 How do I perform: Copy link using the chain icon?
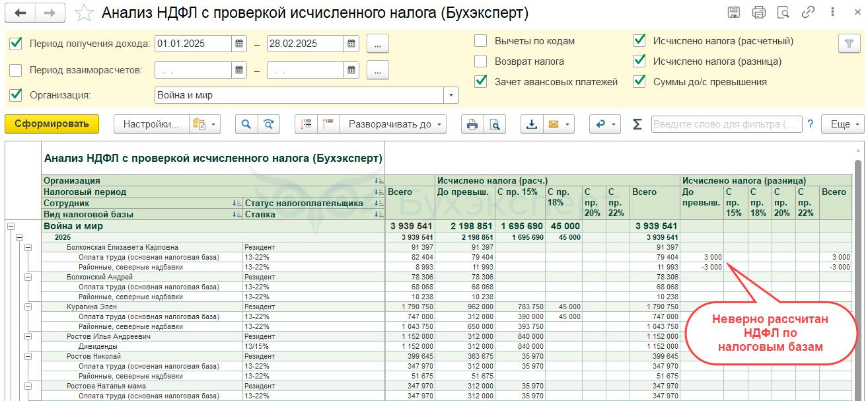click(808, 13)
